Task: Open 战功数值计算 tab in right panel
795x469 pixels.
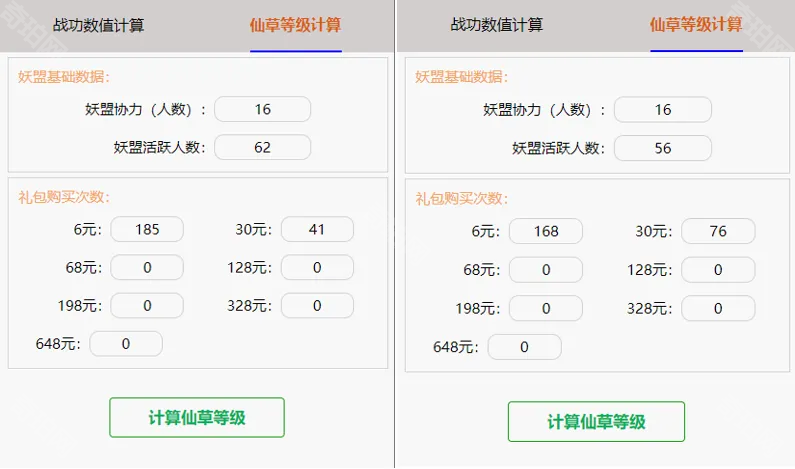Action: (496, 24)
